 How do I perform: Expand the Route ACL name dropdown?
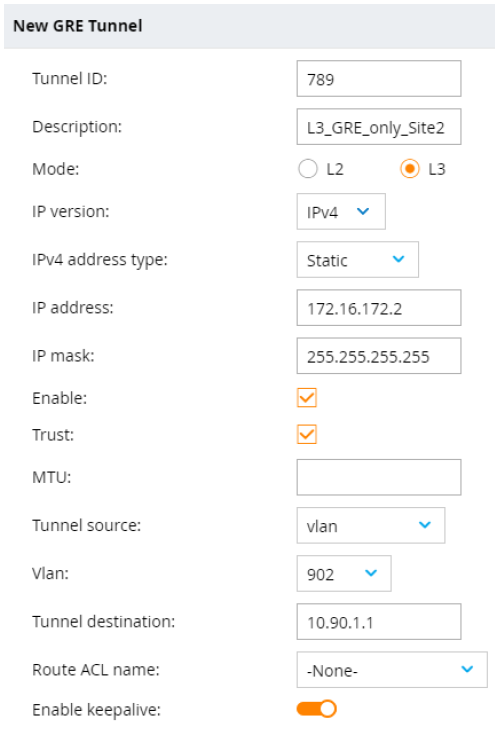[x=392, y=669]
